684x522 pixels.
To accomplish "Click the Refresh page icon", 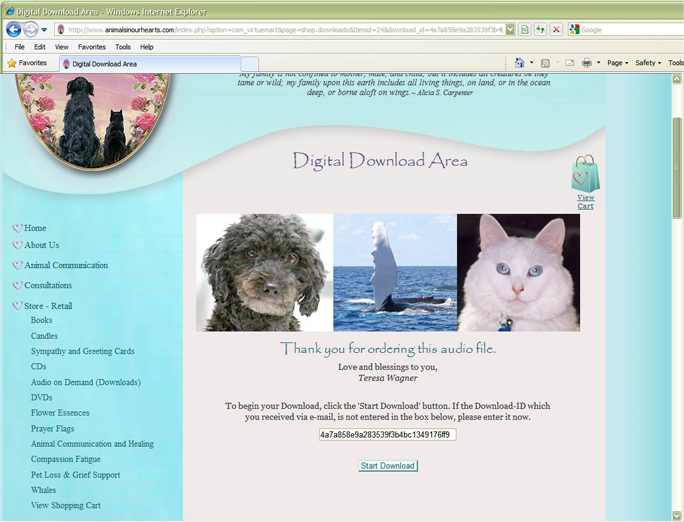I will coord(541,30).
